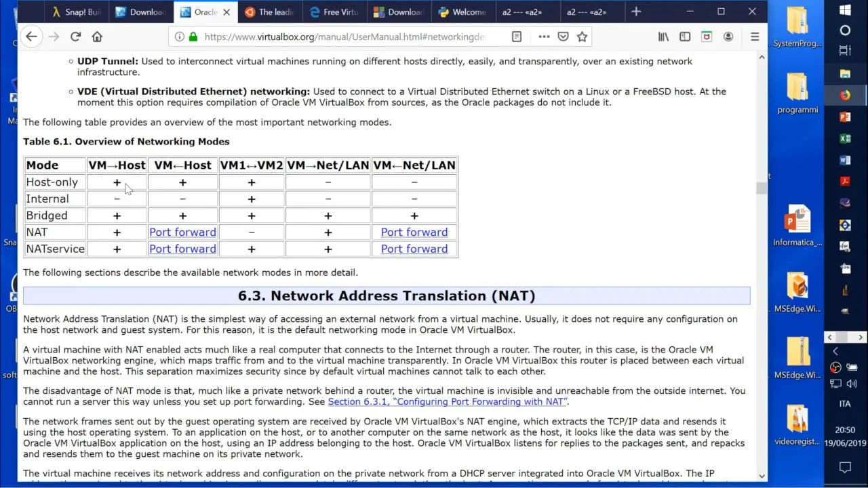Click the connection padlock icon

coord(193,37)
